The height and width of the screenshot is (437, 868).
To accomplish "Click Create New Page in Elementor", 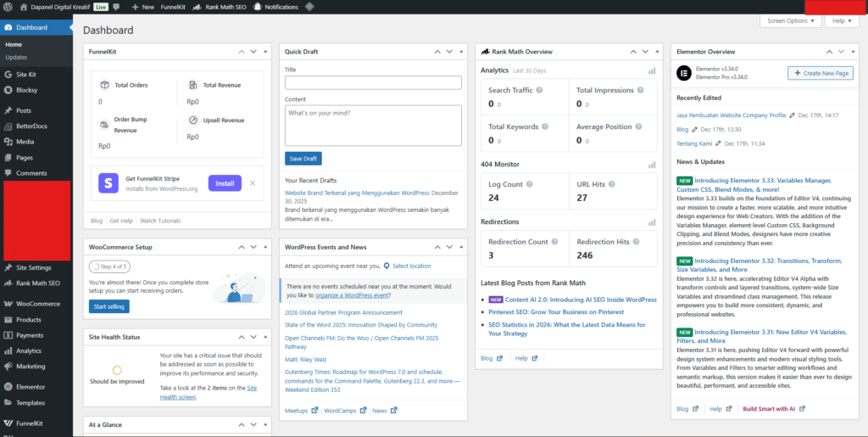I will [821, 73].
